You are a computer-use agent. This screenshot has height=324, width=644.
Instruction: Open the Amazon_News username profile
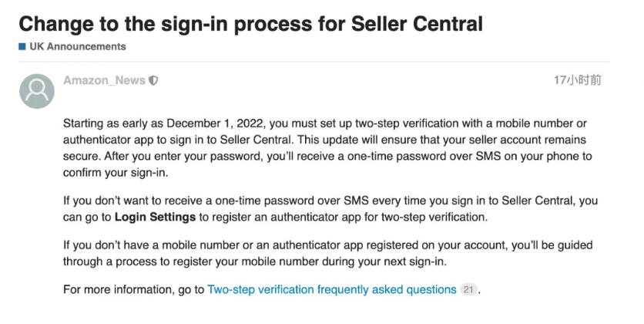[104, 80]
